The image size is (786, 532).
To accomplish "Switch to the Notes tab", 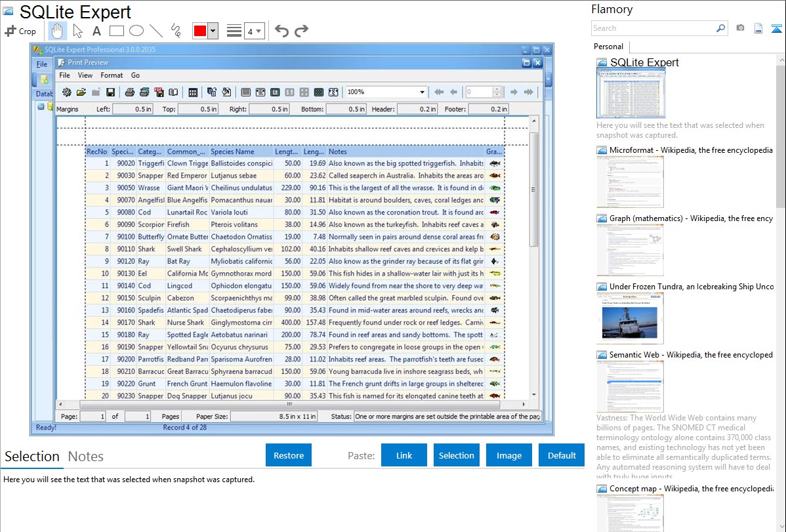I will [x=86, y=457].
